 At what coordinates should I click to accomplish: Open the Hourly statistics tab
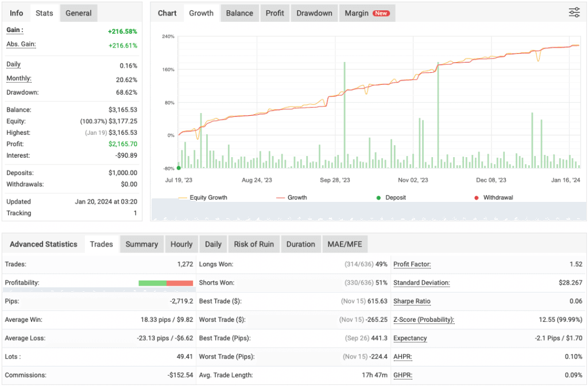pyautogui.click(x=181, y=244)
